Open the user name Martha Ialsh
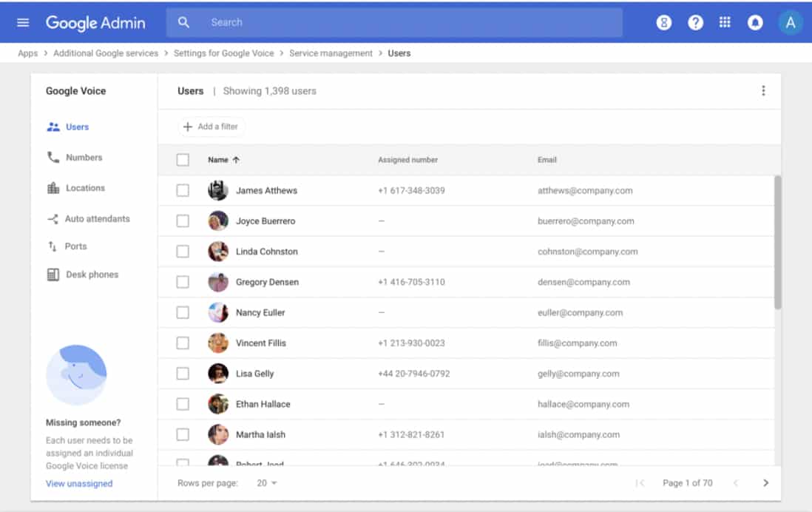812x512 pixels. (260, 435)
